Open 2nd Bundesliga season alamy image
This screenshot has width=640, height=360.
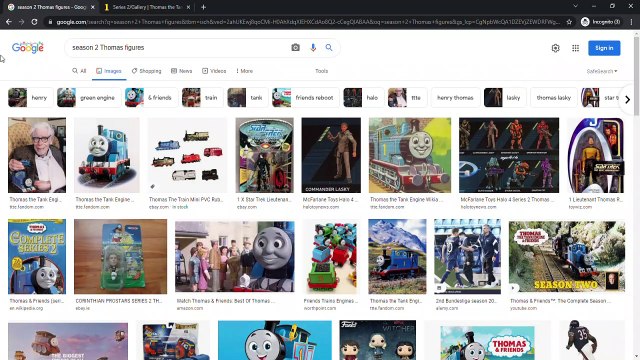point(467,256)
